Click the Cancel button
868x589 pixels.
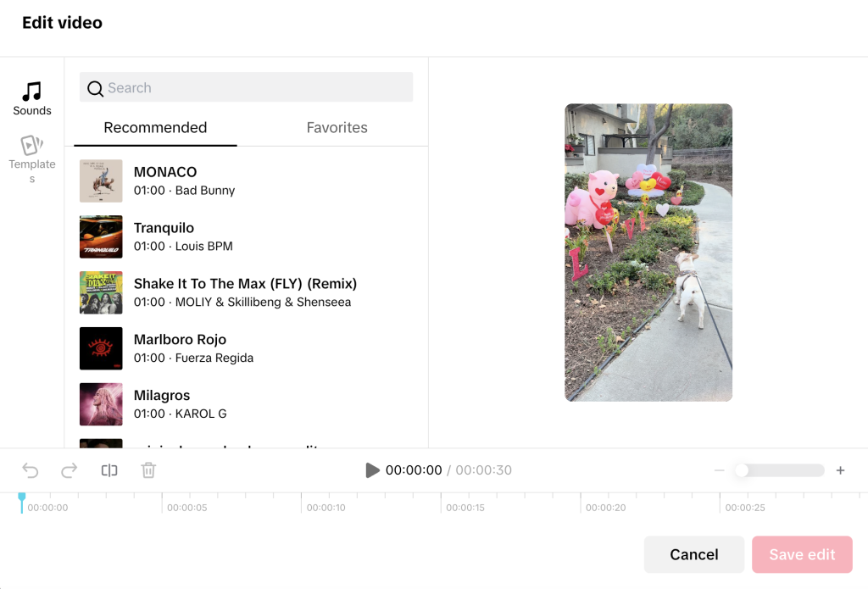[693, 554]
